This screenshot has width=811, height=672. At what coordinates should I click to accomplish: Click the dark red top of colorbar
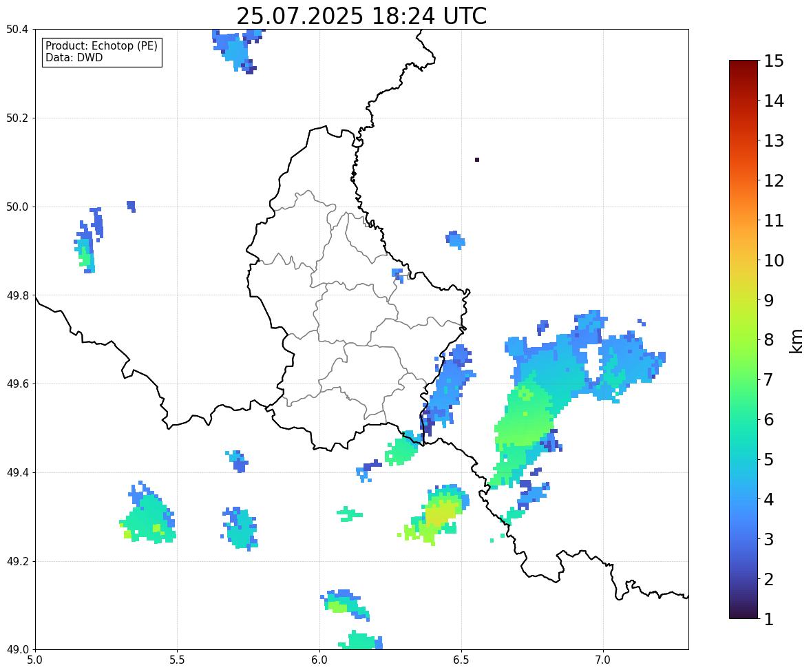point(744,64)
